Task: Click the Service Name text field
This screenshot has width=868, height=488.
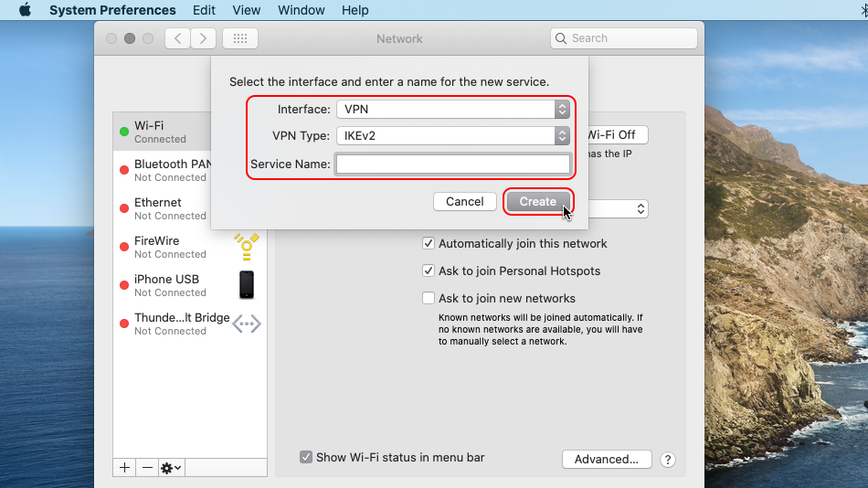Action: pyautogui.click(x=452, y=164)
